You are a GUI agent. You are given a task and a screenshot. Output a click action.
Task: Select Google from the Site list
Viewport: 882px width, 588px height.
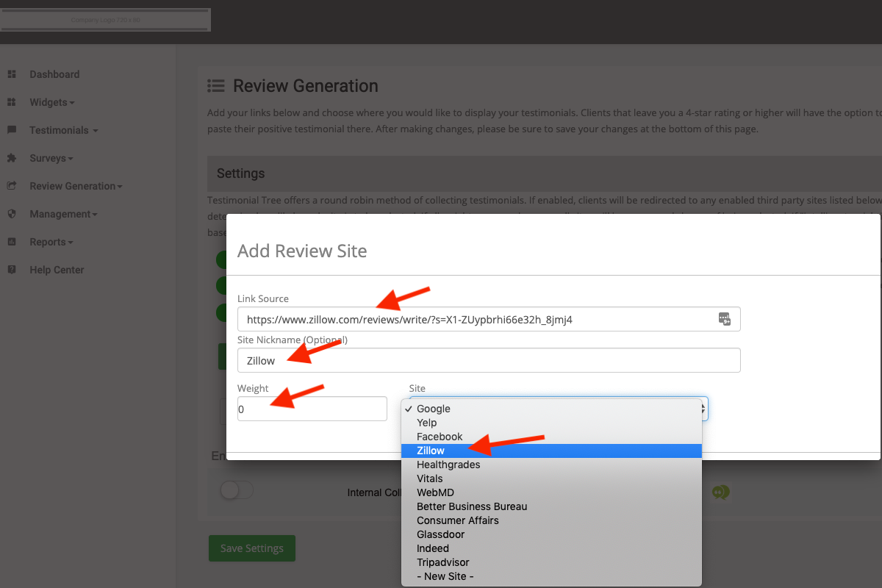(551, 409)
